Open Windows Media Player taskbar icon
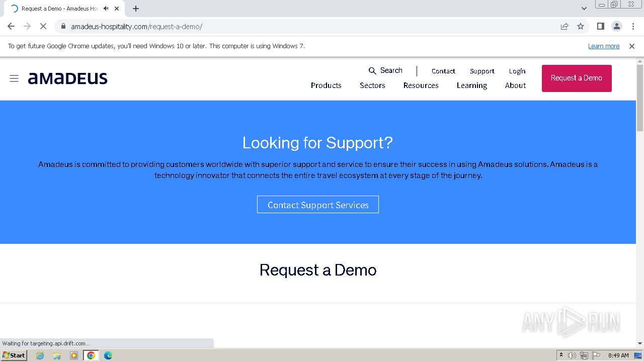 point(74,355)
